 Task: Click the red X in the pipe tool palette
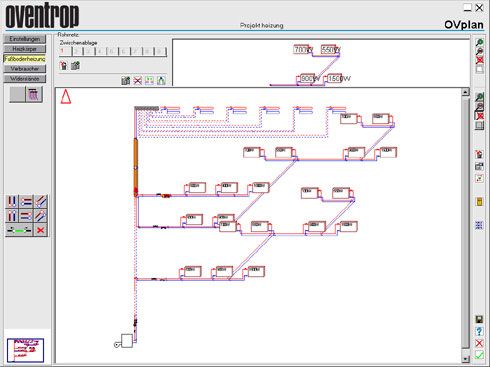pos(41,230)
